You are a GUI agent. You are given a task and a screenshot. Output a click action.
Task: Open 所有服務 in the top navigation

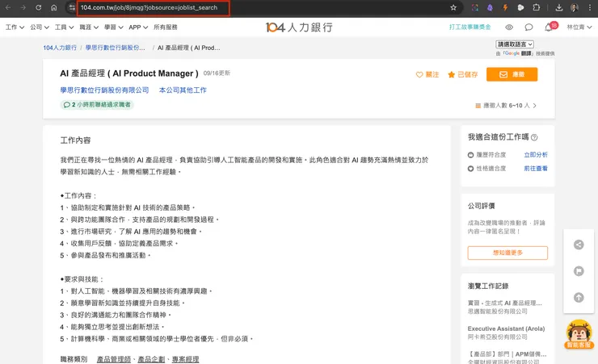coord(166,27)
